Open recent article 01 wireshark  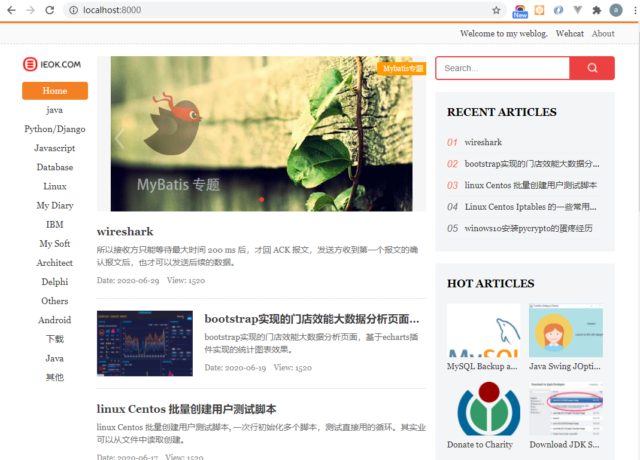pyautogui.click(x=483, y=142)
